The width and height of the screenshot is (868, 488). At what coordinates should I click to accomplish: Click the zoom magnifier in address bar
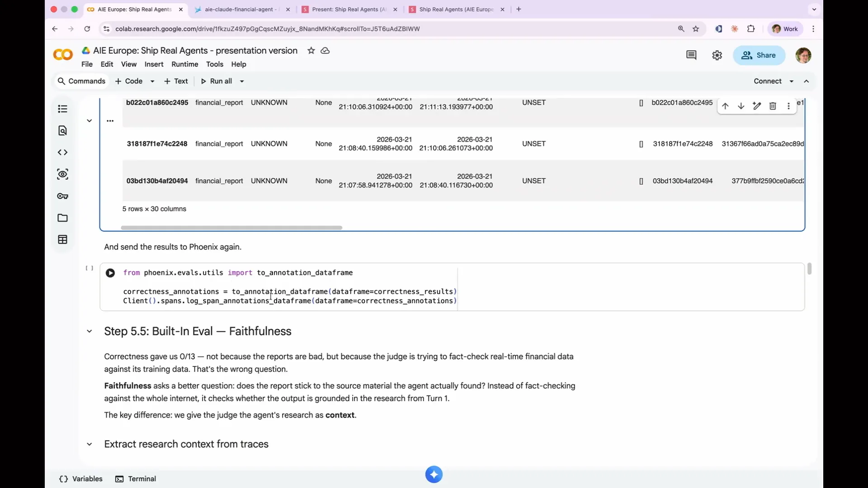[x=681, y=29]
